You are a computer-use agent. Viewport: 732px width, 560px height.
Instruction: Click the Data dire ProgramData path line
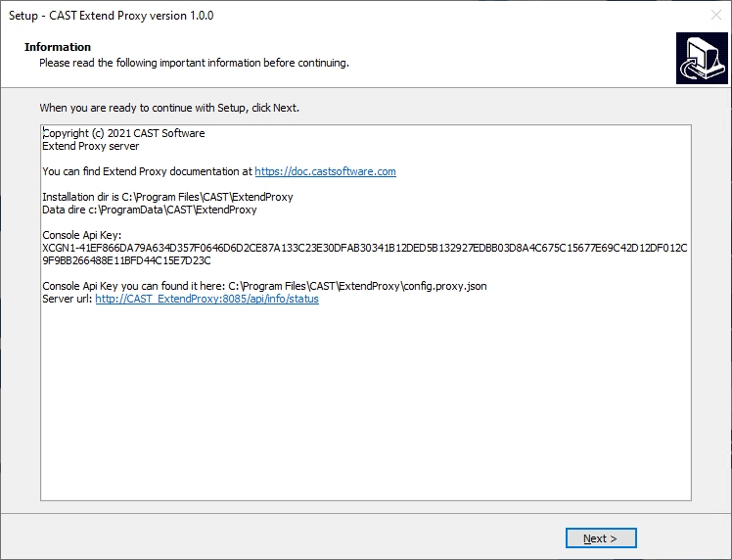tap(150, 210)
